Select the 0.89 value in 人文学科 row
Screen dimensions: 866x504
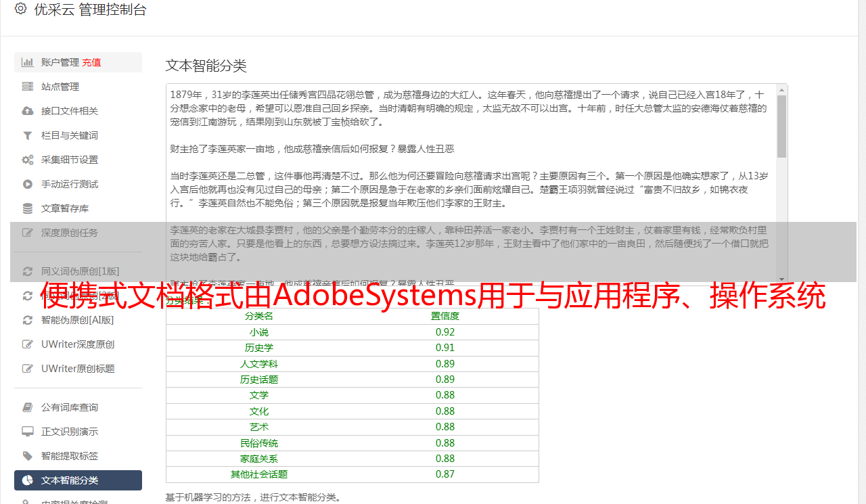tap(445, 364)
